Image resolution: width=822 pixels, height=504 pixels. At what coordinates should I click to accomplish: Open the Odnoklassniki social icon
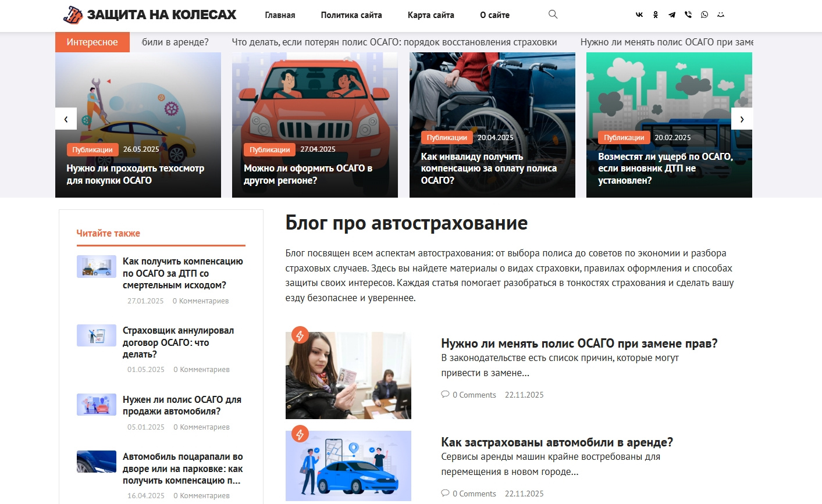point(656,15)
